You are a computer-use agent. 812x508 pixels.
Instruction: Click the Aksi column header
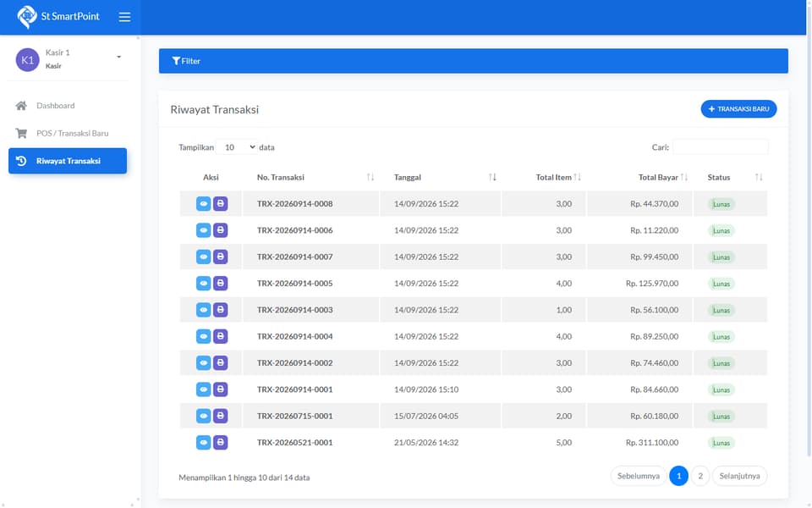point(211,177)
